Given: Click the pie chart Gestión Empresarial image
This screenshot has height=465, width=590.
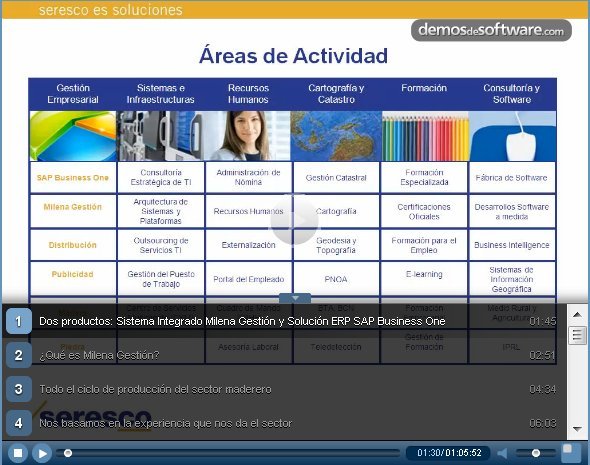Looking at the screenshot, I should click(73, 136).
